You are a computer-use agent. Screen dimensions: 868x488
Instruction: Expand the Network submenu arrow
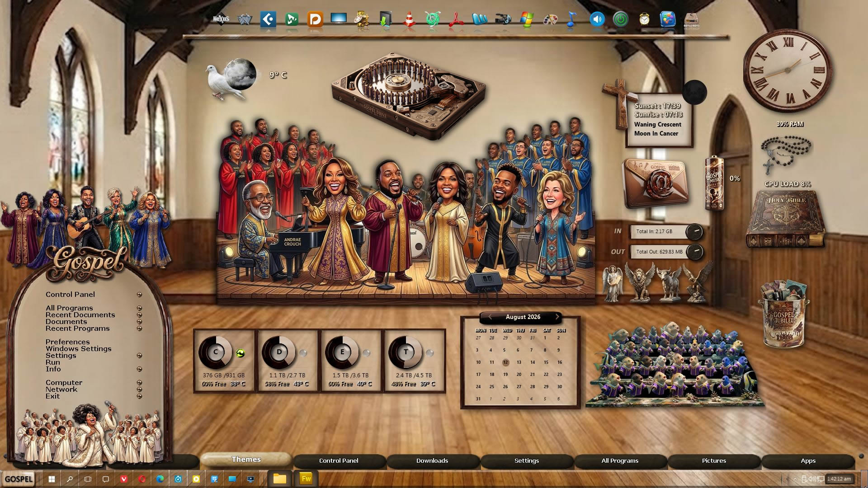pyautogui.click(x=139, y=389)
